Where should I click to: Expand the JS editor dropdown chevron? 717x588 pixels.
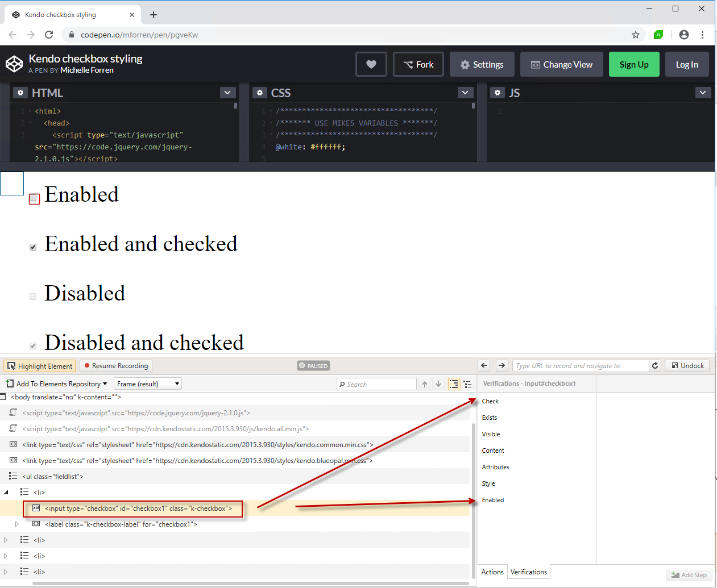pos(703,93)
